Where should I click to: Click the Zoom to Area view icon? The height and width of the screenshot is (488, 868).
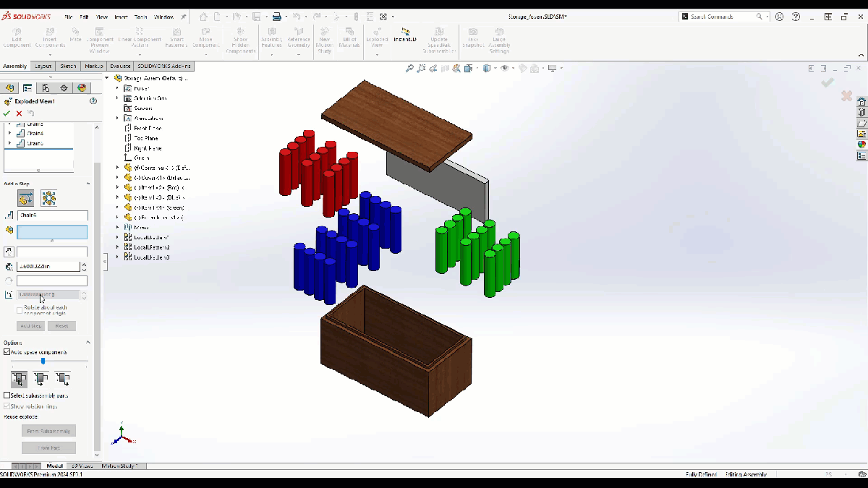(x=421, y=69)
